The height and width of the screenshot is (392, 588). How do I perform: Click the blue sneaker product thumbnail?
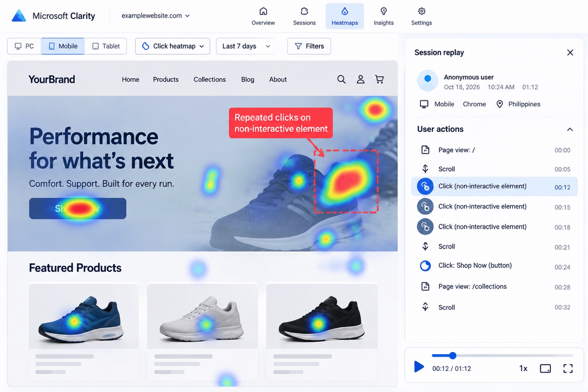pos(84,316)
